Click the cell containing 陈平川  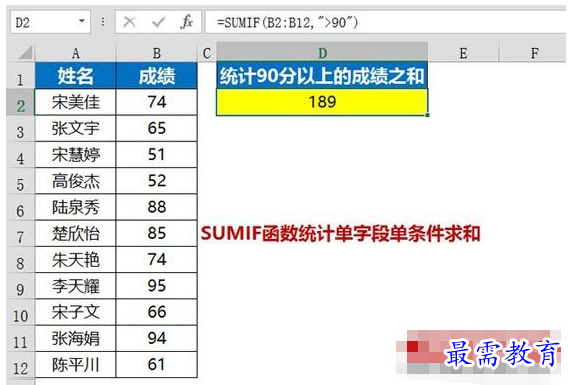75,365
